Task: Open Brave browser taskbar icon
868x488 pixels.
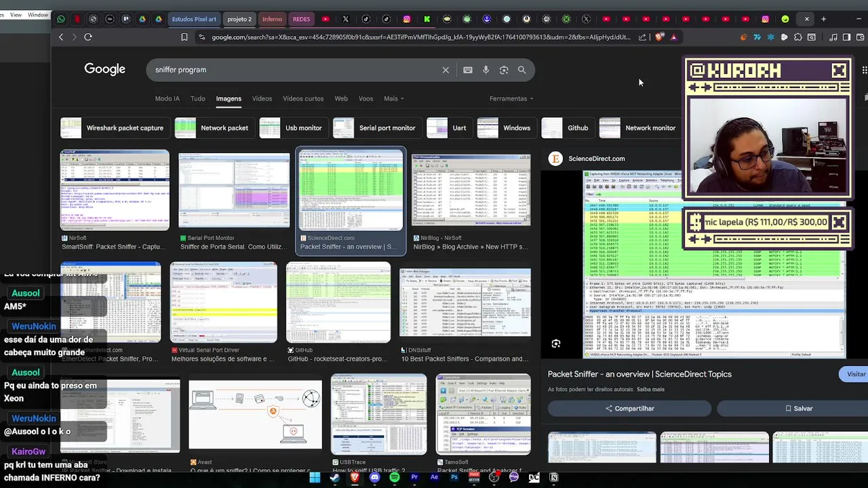Action: click(355, 477)
